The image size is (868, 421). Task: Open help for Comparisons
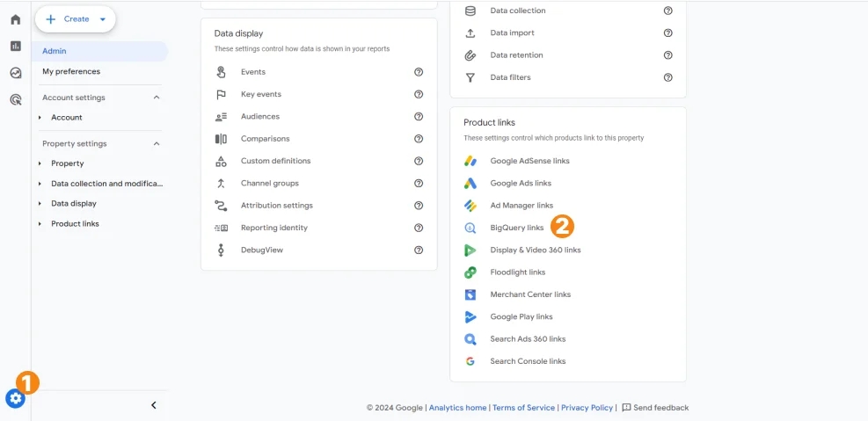click(x=419, y=139)
